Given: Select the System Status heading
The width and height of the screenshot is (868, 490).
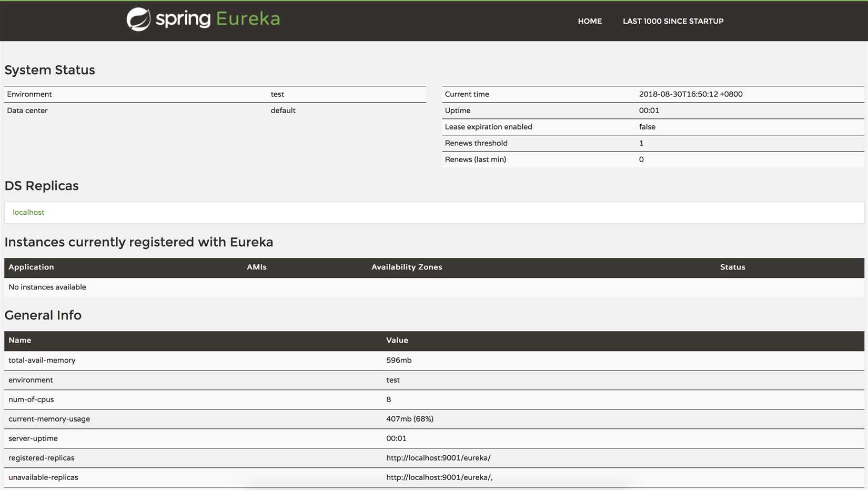Looking at the screenshot, I should coord(49,70).
